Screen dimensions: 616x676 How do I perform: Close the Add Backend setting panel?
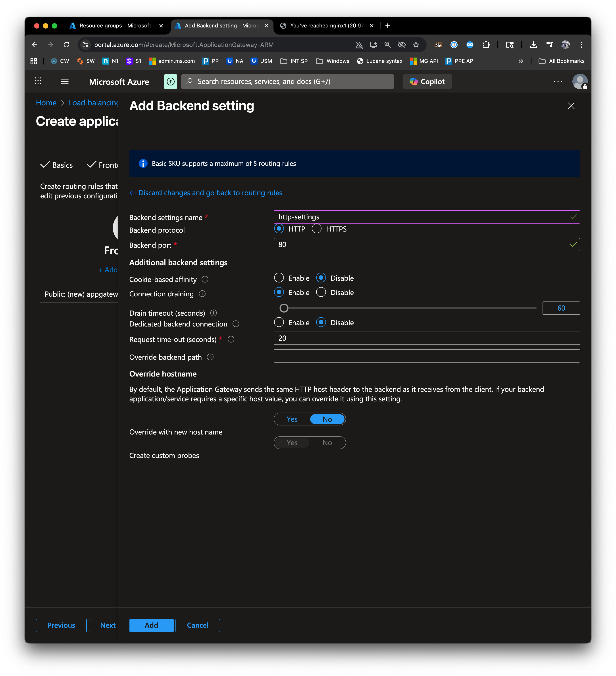(x=571, y=106)
